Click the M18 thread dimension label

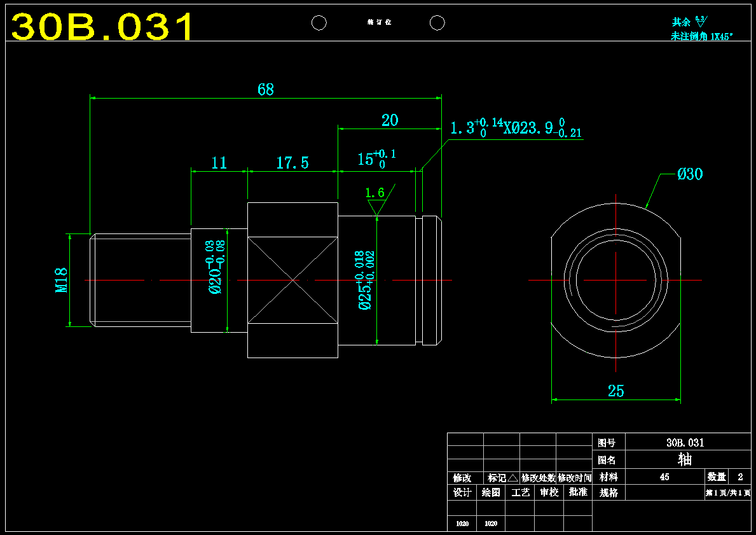click(x=61, y=281)
